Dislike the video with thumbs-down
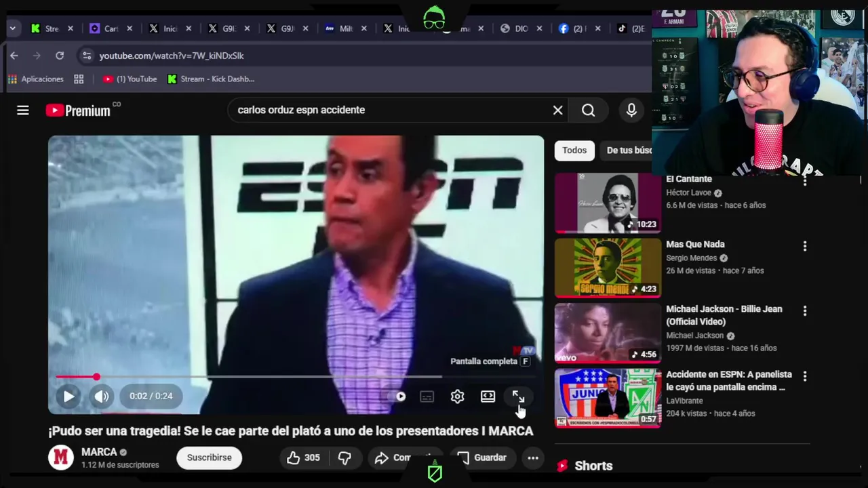The image size is (868, 488). (344, 458)
